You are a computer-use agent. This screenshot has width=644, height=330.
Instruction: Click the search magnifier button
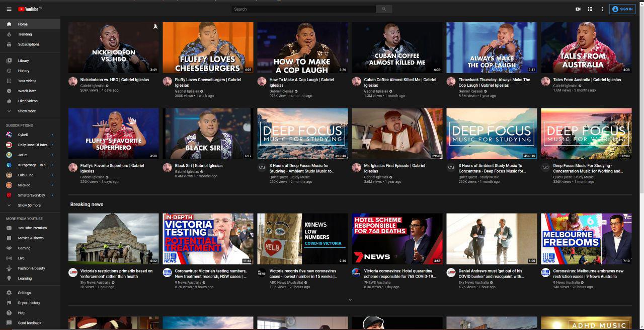pos(384,9)
